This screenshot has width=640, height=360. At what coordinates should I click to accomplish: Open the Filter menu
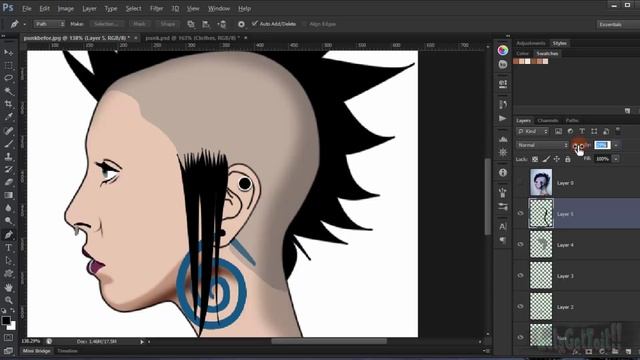(x=156, y=8)
